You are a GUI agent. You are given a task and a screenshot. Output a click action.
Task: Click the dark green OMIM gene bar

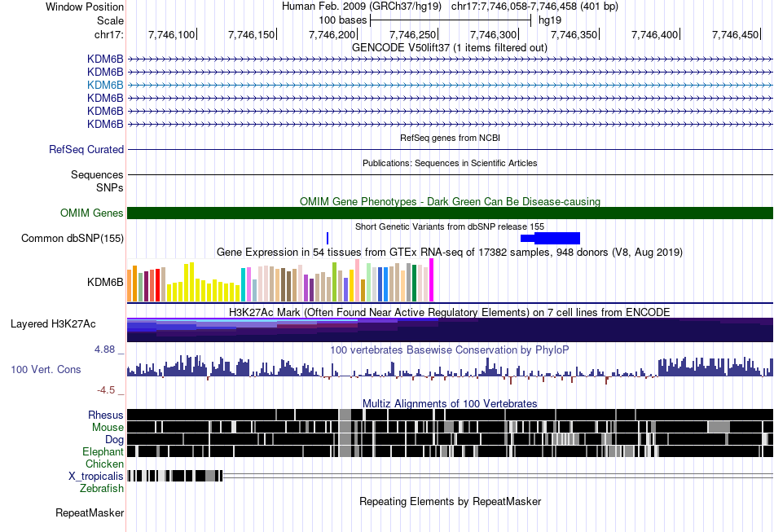coord(450,213)
